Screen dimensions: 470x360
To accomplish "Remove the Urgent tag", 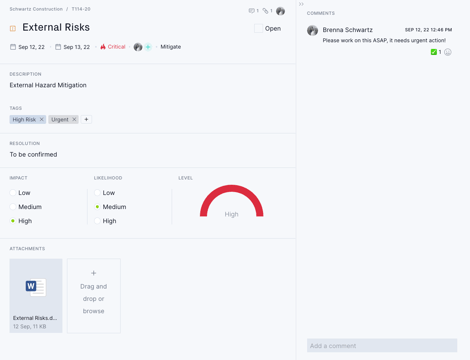I will 74,119.
